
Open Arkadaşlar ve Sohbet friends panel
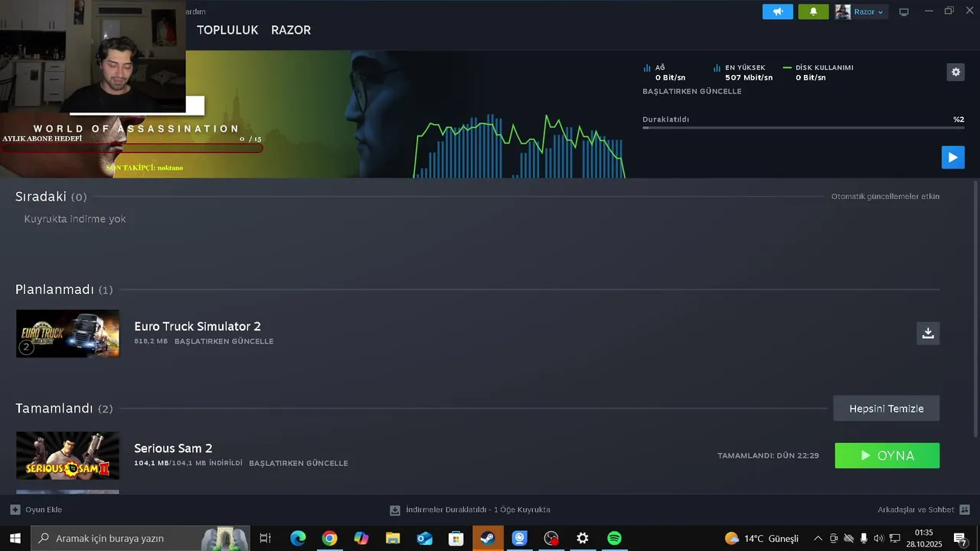click(916, 510)
